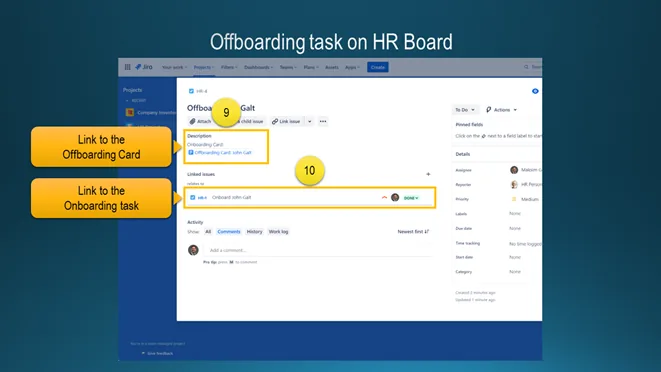Click the user avatar beside comment box
Image resolution: width=661 pixels, height=372 pixels.
(193, 250)
